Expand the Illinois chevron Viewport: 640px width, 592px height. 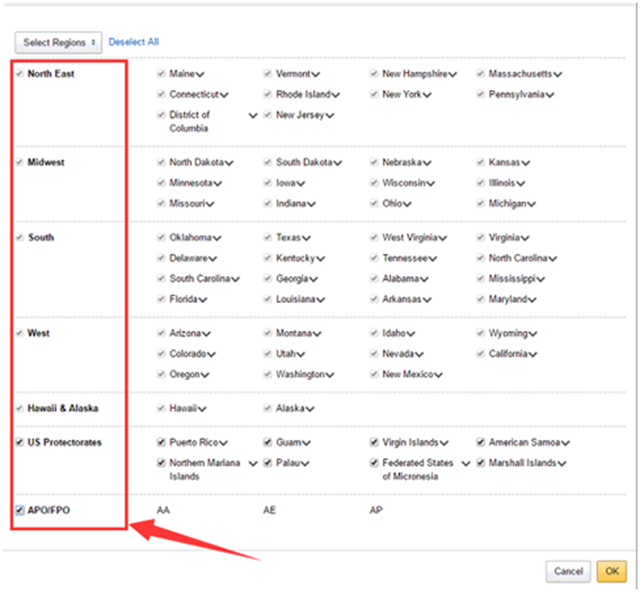(520, 184)
